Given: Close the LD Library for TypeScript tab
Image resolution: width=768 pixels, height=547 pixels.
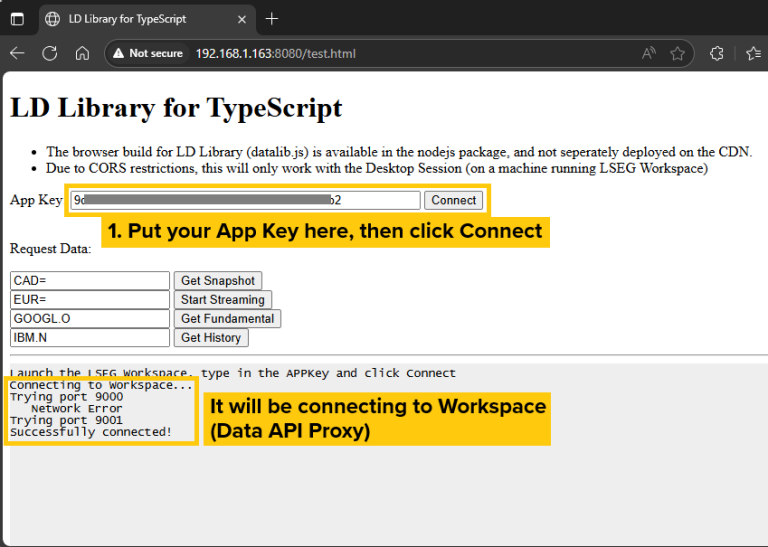Looking at the screenshot, I should (x=241, y=19).
